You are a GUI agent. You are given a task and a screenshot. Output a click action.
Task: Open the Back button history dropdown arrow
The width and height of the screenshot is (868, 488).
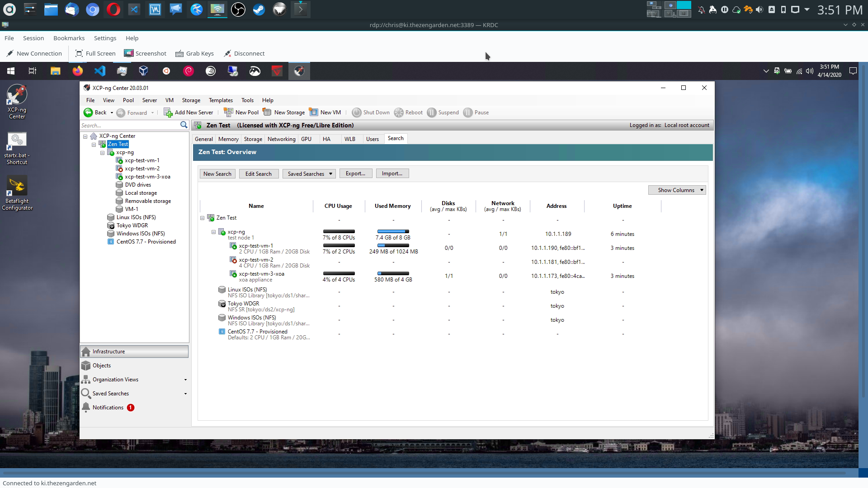click(x=112, y=113)
